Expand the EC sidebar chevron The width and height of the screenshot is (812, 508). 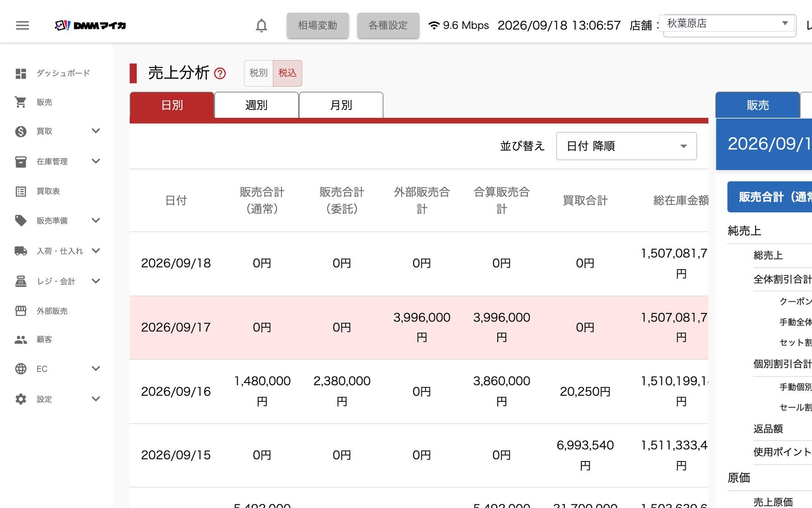tap(96, 368)
